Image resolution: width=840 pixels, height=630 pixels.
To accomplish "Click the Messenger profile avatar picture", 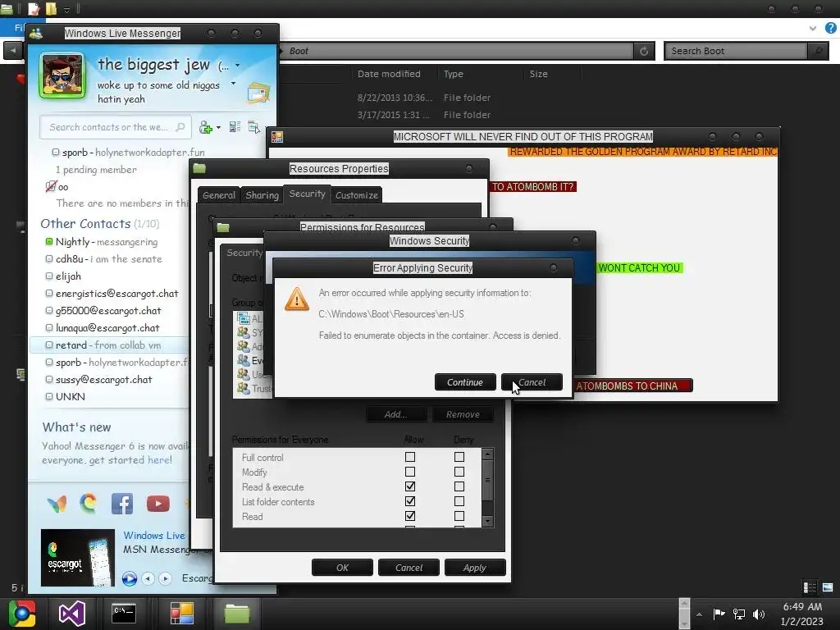I will (62, 75).
